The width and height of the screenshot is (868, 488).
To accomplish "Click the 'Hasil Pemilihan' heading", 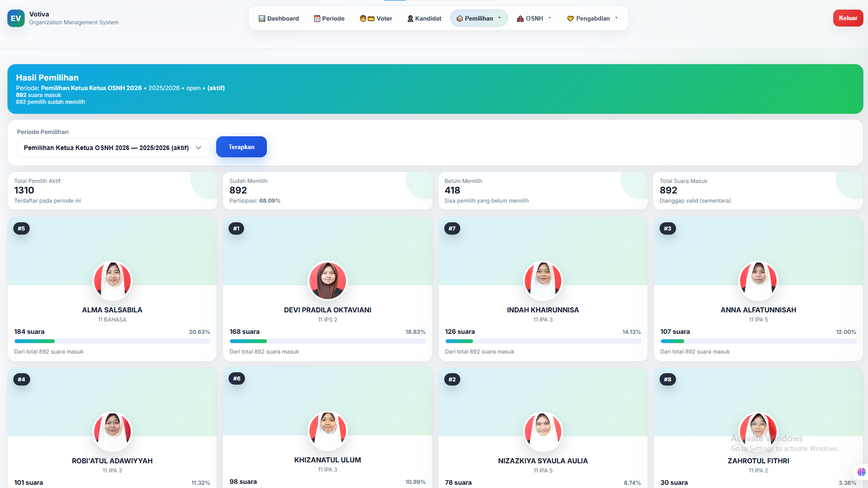I will click(47, 78).
